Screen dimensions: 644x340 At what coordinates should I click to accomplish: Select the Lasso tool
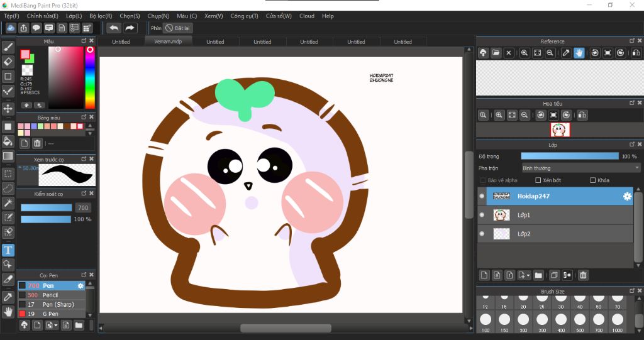8,188
